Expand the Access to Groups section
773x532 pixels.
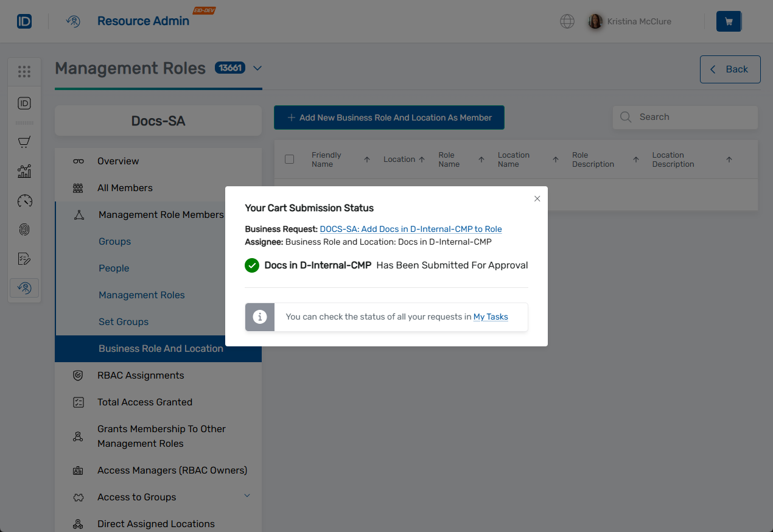(x=247, y=496)
